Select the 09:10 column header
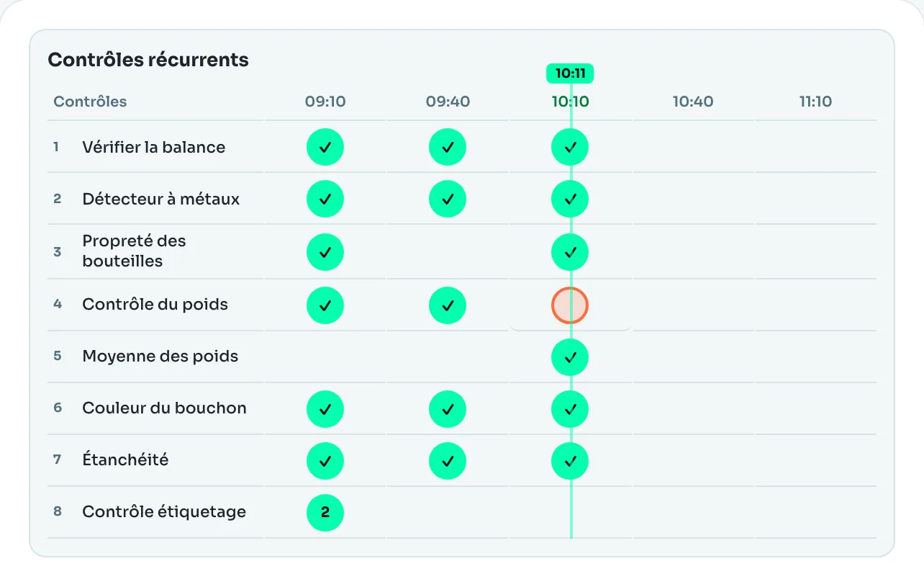 (325, 102)
